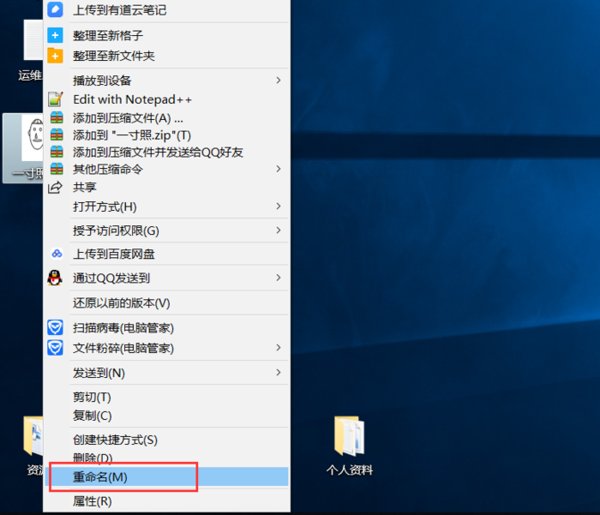Click the share arrow icon beside 共享
This screenshot has height=515, width=600.
pos(55,187)
